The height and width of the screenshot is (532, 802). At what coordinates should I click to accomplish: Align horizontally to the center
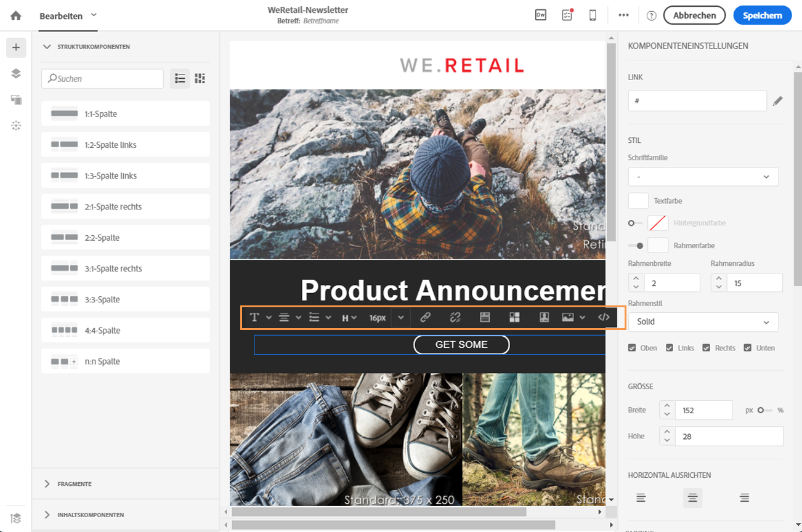[693, 498]
